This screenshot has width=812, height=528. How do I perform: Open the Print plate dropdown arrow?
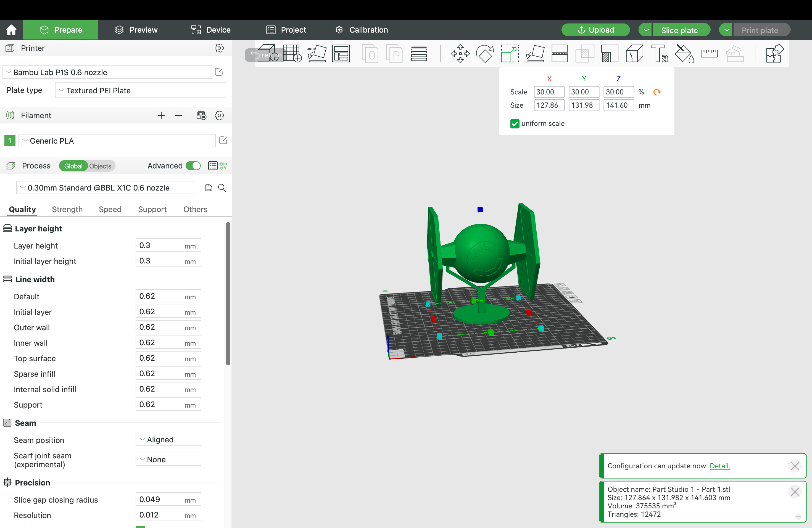click(x=726, y=30)
